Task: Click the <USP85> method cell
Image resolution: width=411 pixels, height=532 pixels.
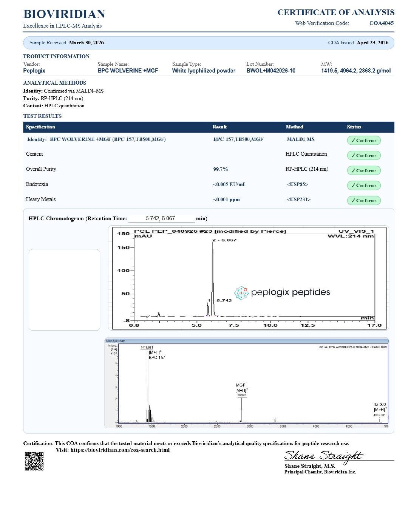Action: click(297, 184)
